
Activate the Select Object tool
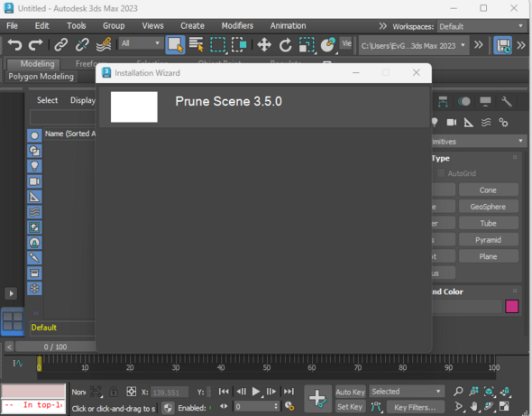(x=175, y=45)
